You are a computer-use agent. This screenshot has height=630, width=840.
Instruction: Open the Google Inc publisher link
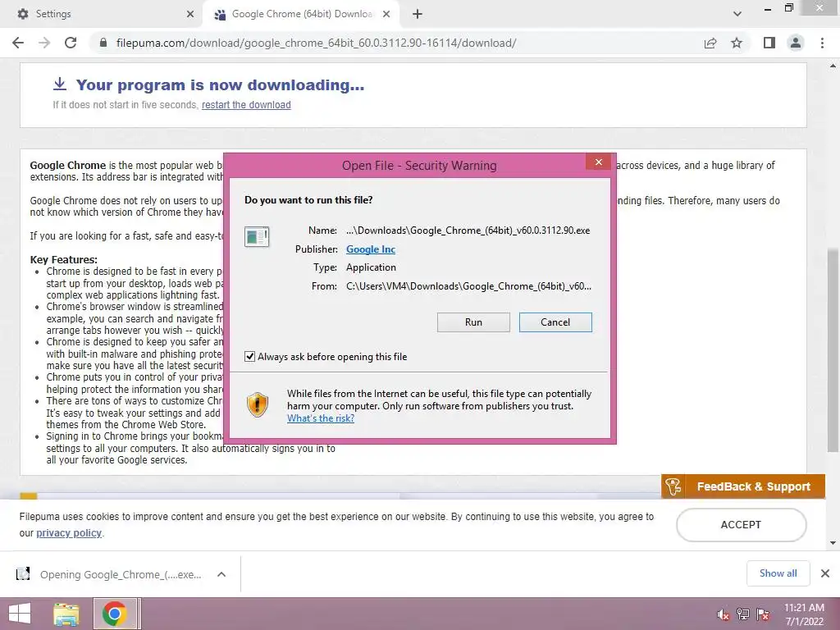pos(371,249)
